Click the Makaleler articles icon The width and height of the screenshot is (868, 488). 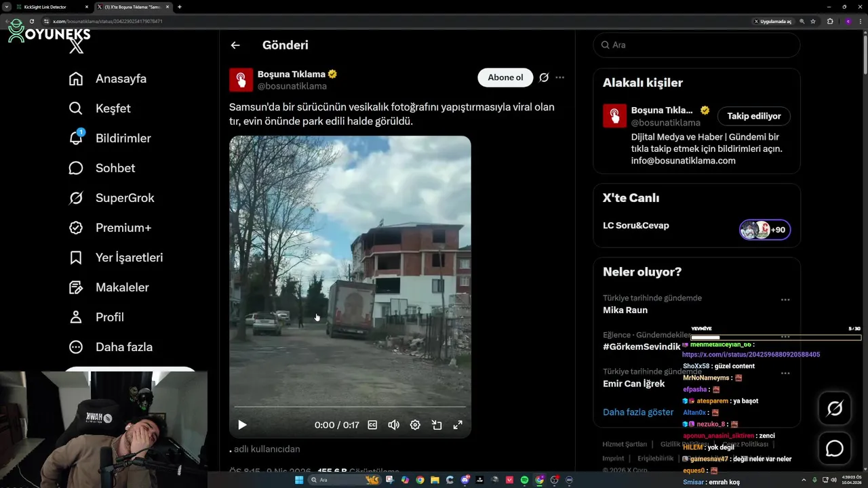pos(76,287)
